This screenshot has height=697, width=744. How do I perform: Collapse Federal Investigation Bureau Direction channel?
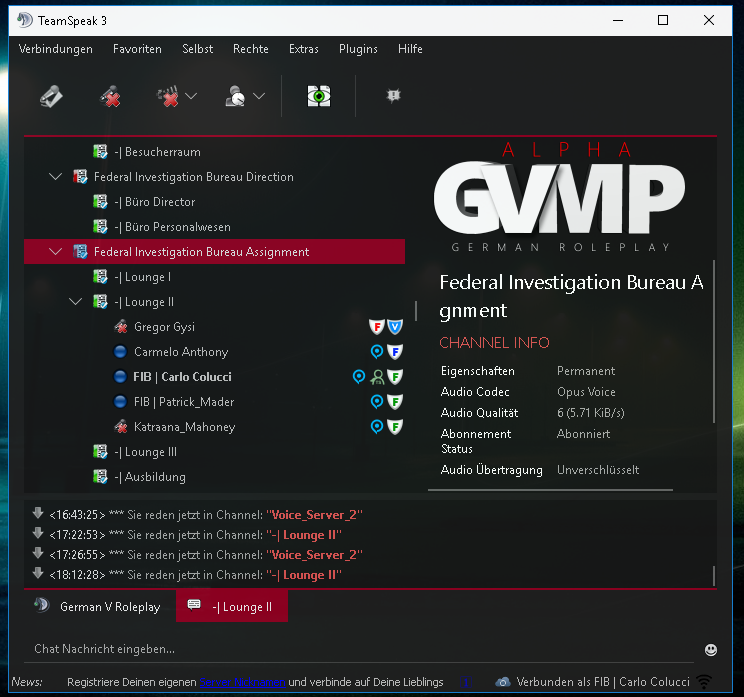(x=56, y=177)
